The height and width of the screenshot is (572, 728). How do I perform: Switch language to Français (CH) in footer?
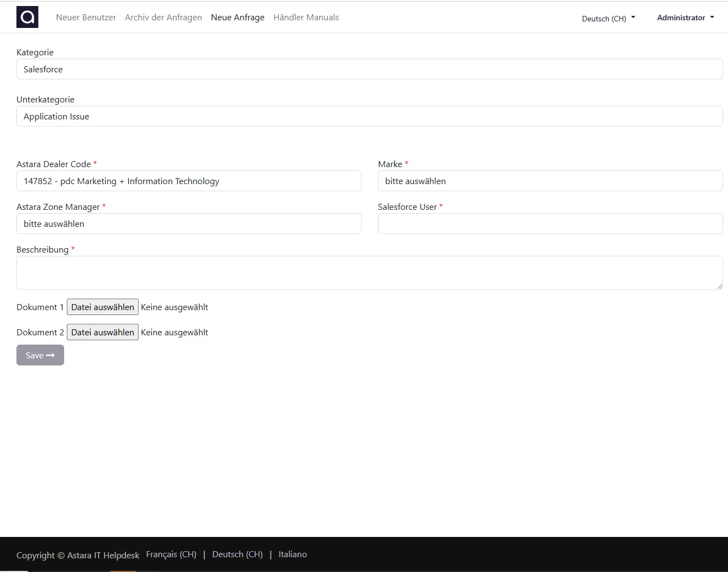coord(171,554)
